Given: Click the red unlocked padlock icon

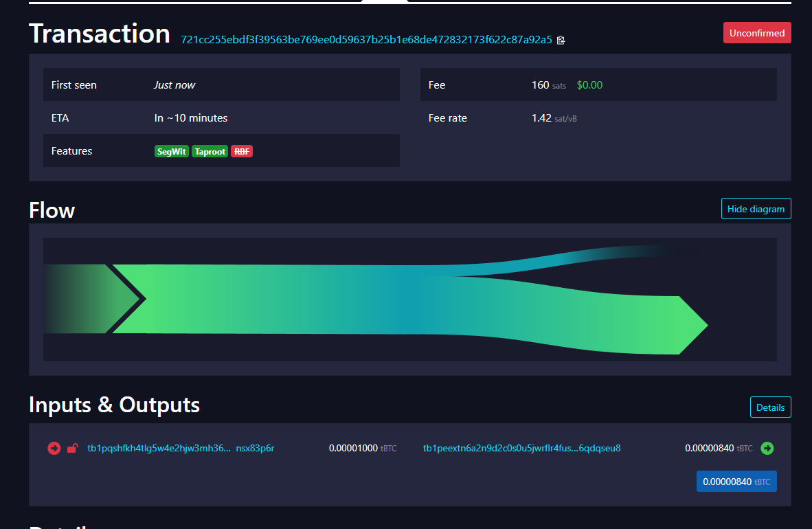Looking at the screenshot, I should coord(72,448).
